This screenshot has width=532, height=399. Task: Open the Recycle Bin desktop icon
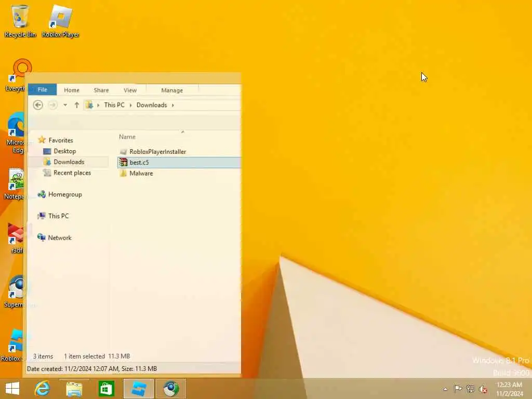20,20
